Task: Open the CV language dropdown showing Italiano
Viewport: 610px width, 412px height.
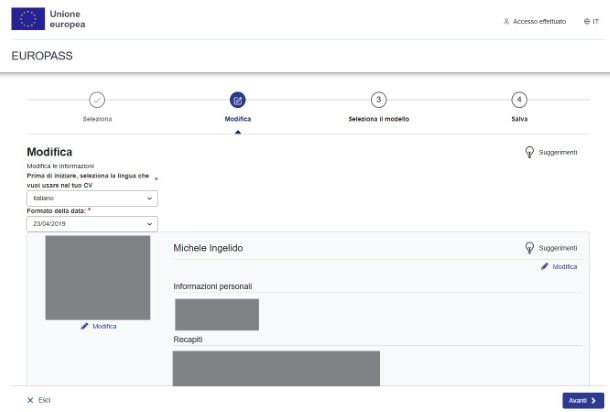Action: tap(92, 198)
